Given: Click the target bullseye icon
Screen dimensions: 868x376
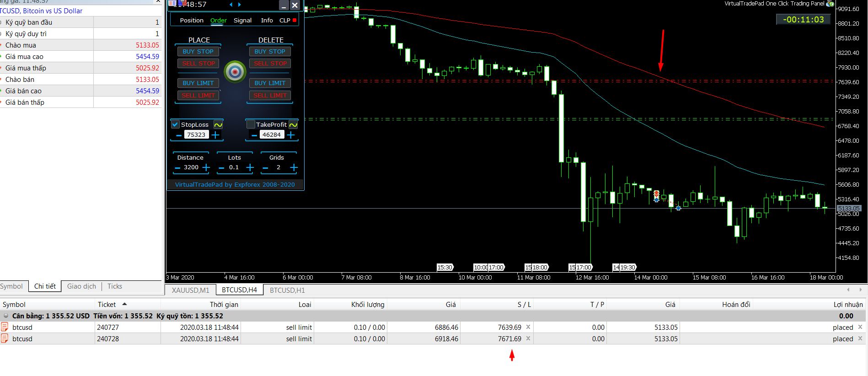Looking at the screenshot, I should pyautogui.click(x=235, y=72).
